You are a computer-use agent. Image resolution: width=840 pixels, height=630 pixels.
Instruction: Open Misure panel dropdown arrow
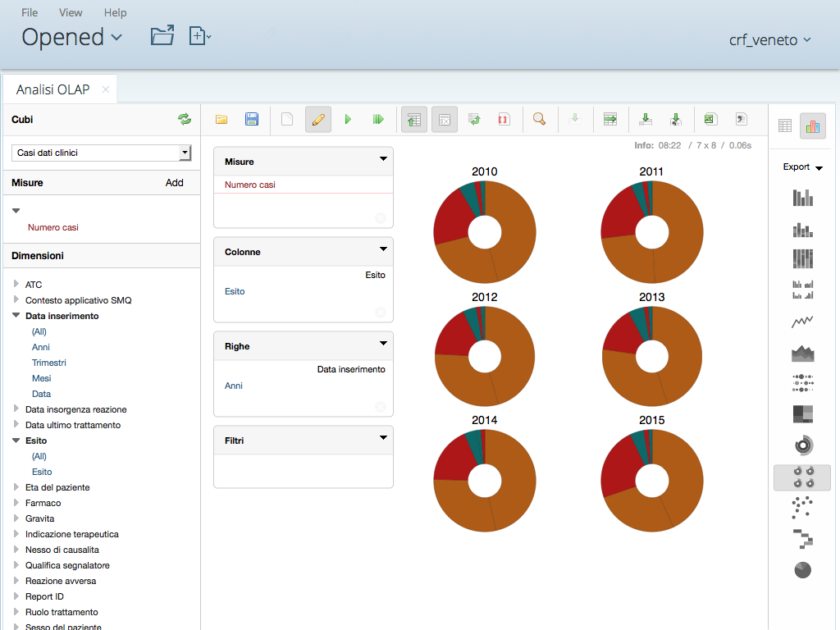tap(383, 158)
